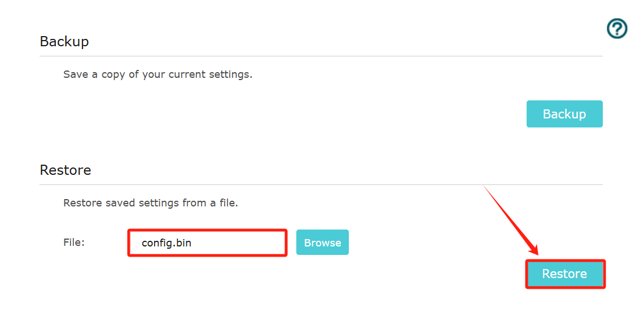Click the "File:" label
Screen dimensions: 644x313
(x=74, y=243)
